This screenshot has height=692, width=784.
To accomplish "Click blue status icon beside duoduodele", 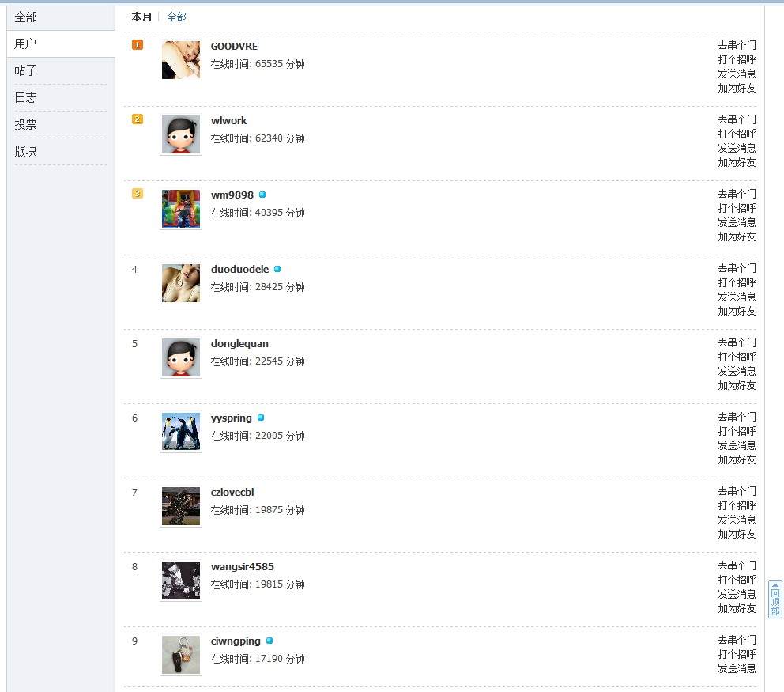I will 277,269.
